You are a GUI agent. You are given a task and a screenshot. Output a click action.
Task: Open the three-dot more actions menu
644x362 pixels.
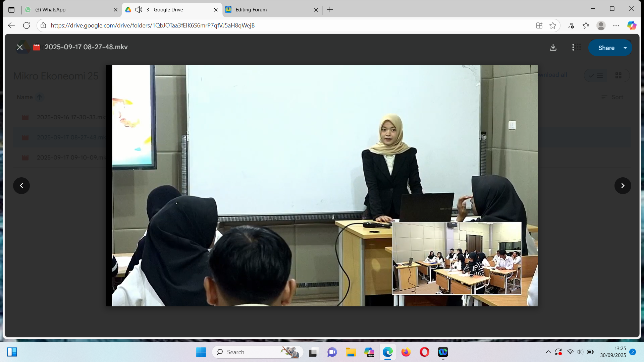[573, 48]
